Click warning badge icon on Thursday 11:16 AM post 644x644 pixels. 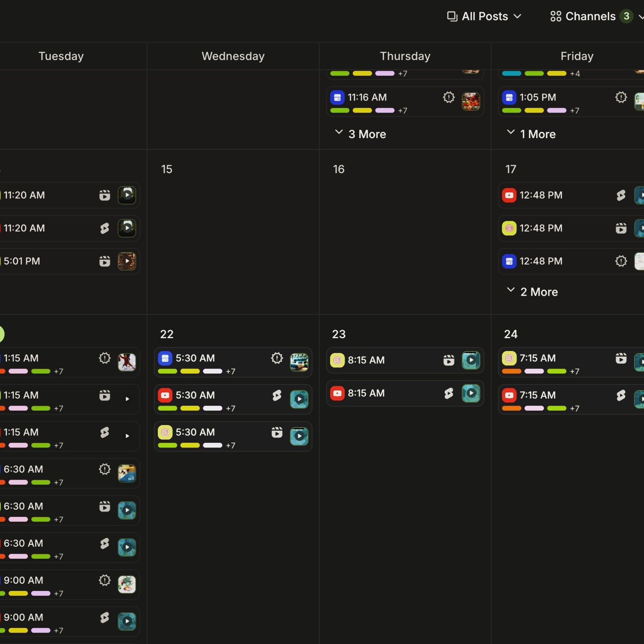click(x=449, y=97)
